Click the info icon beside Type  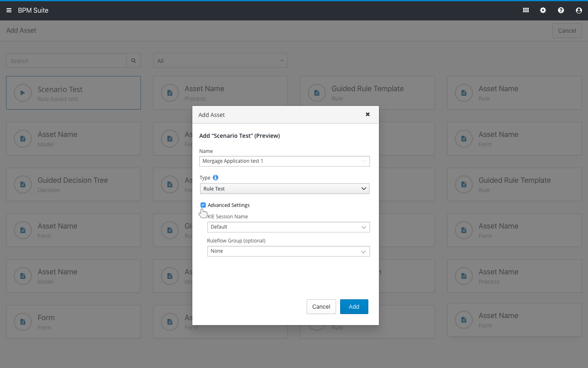click(x=216, y=177)
